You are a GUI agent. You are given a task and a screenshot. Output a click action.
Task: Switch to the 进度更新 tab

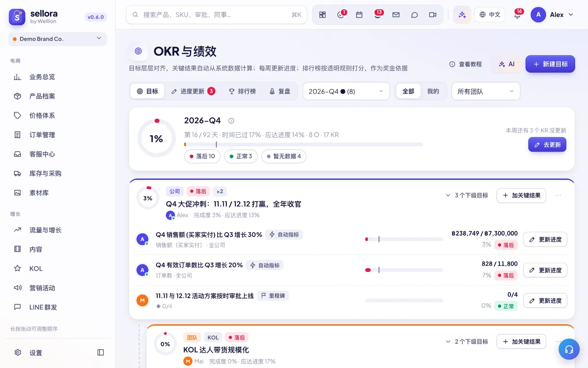click(x=193, y=91)
